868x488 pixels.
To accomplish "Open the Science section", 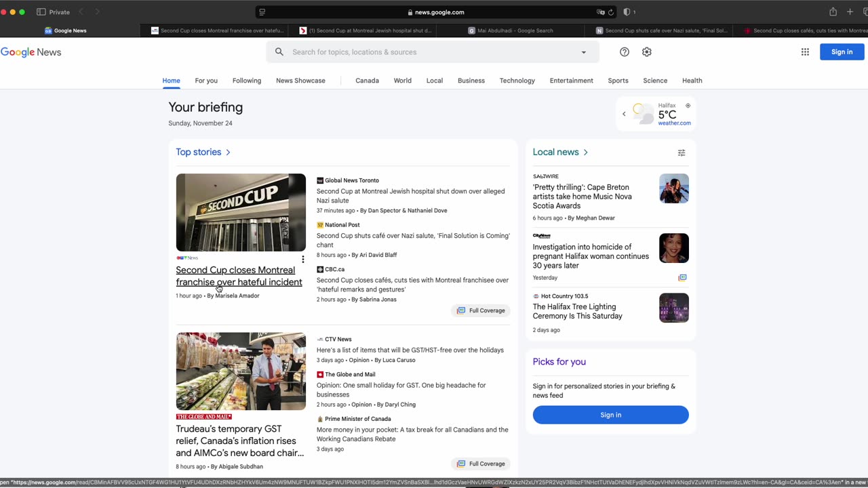I will pos(655,81).
